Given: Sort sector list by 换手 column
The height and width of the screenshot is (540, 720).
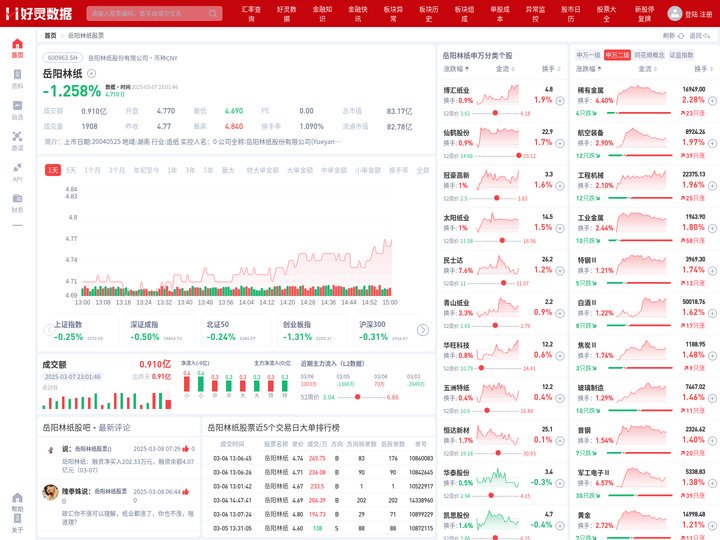Looking at the screenshot, I should (703, 69).
